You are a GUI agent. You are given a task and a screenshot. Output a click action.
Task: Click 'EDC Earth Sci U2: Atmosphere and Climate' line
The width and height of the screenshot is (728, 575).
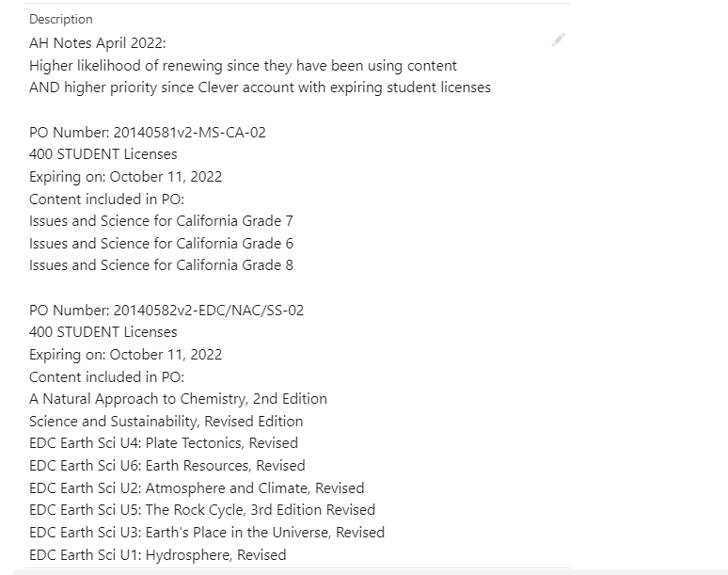pyautogui.click(x=197, y=488)
